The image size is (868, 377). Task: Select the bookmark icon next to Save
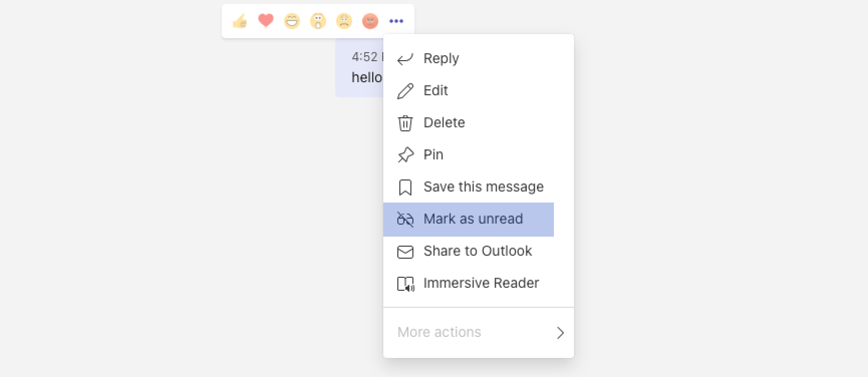tap(405, 186)
